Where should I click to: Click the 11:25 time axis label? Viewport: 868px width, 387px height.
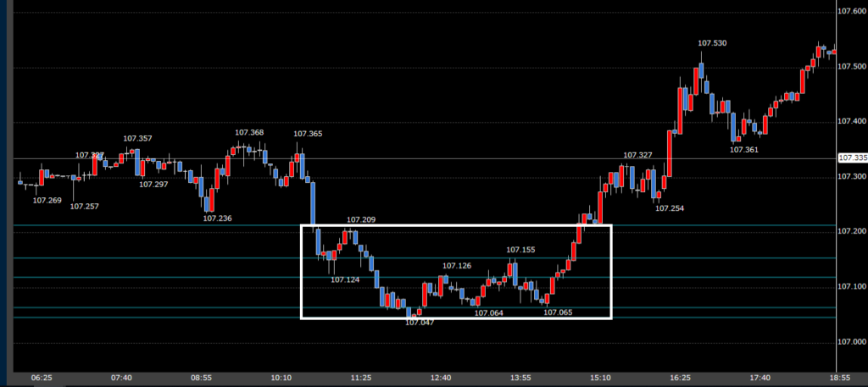[x=361, y=379]
